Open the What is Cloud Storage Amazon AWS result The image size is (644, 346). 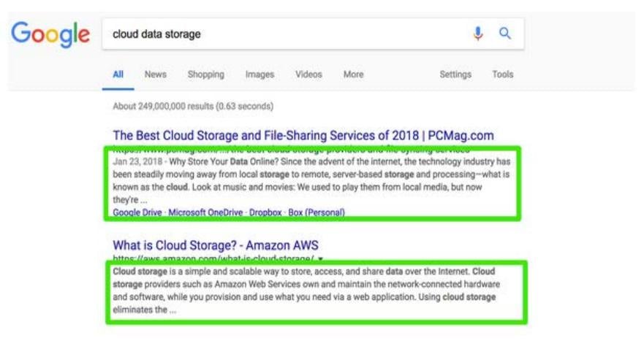pos(215,245)
